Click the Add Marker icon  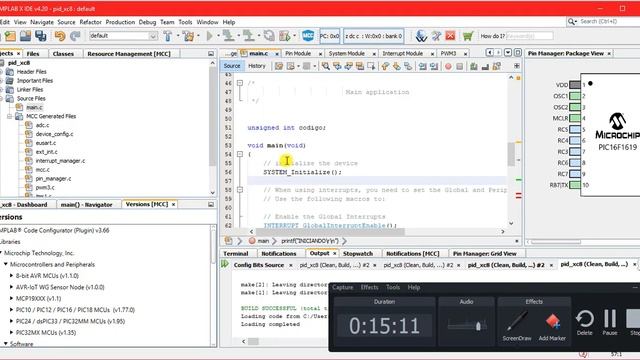coord(552,322)
